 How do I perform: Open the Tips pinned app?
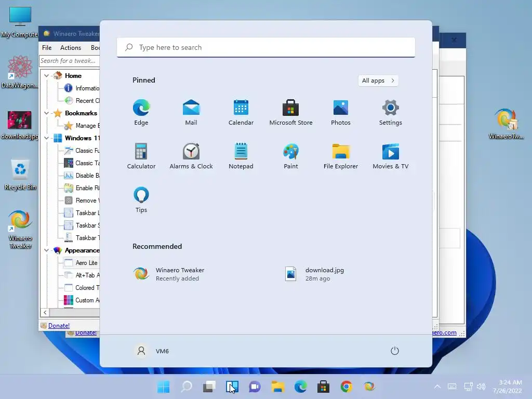point(141,200)
